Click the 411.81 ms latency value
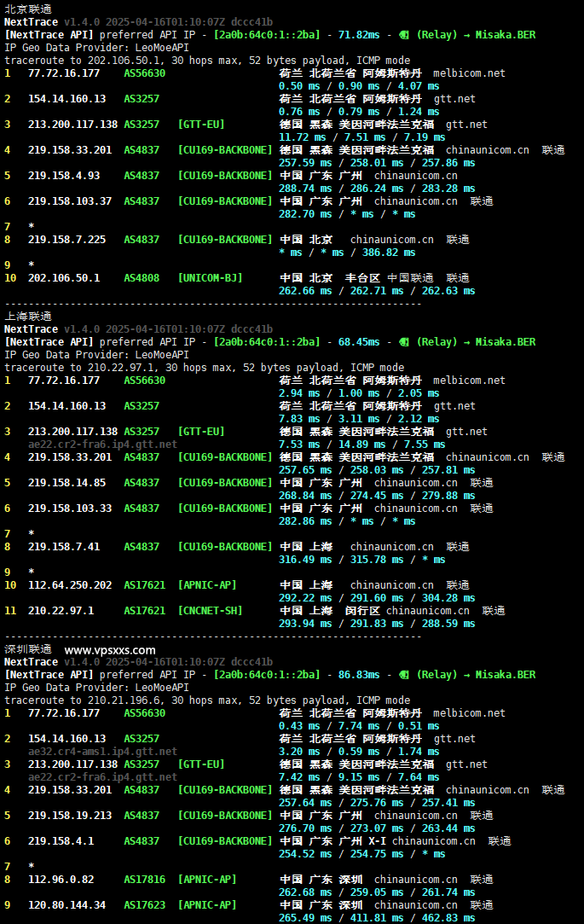 point(377,917)
